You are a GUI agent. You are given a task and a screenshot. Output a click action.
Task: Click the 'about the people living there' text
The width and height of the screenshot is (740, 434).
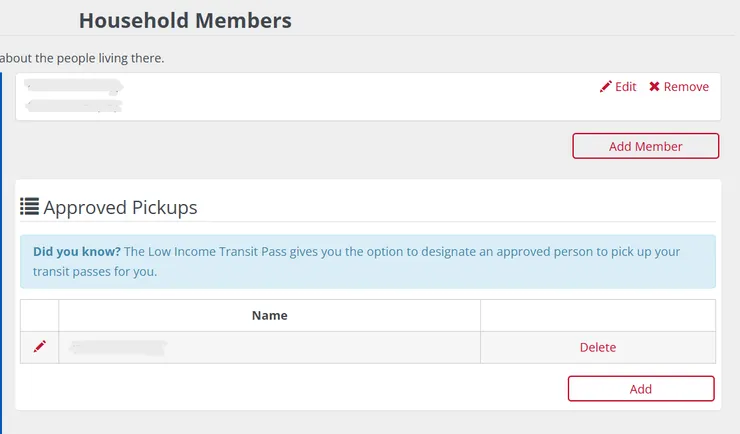point(82,58)
